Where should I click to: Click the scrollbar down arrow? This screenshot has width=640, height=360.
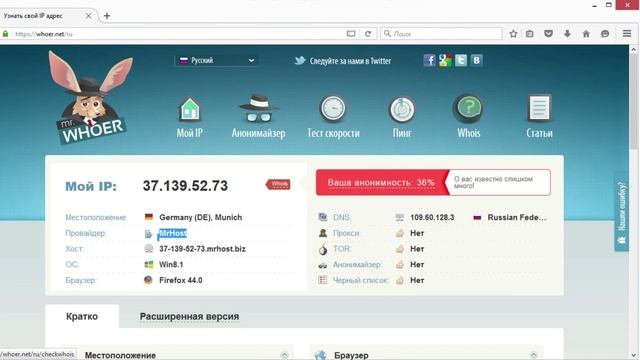[633, 355]
